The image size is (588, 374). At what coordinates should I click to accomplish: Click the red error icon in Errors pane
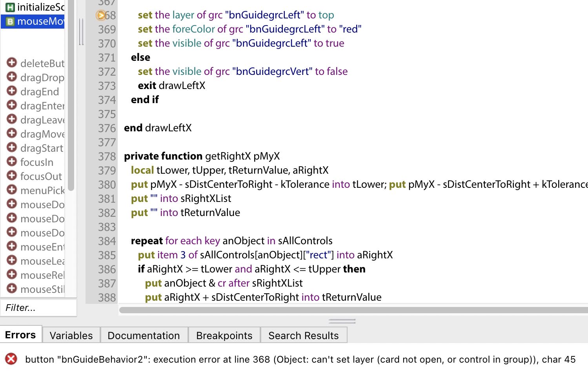(x=11, y=359)
